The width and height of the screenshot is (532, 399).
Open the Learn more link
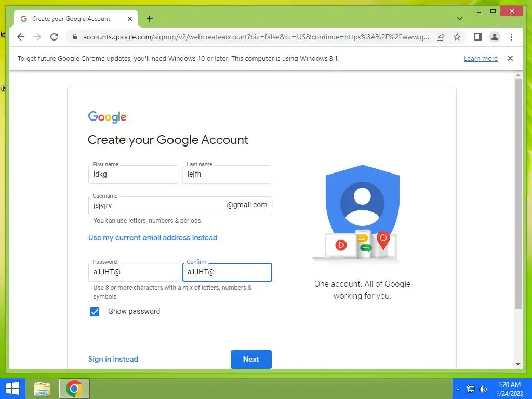pos(481,58)
